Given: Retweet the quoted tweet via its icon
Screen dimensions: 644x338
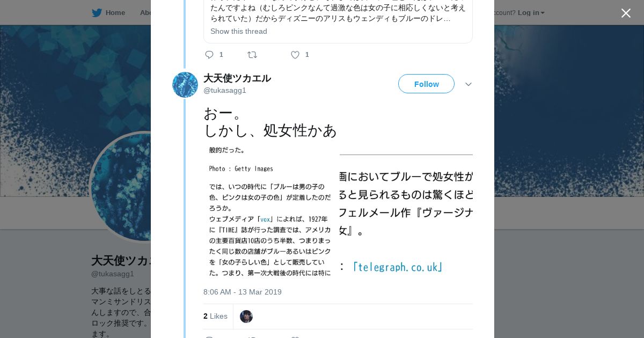Looking at the screenshot, I should [252, 55].
